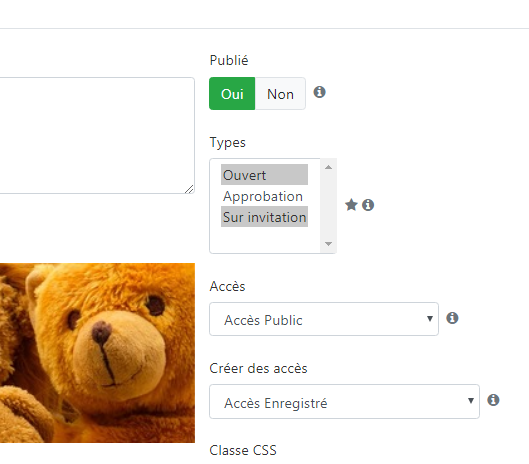Click info icon beside Types list
Screen dimensions: 529x464
click(368, 204)
